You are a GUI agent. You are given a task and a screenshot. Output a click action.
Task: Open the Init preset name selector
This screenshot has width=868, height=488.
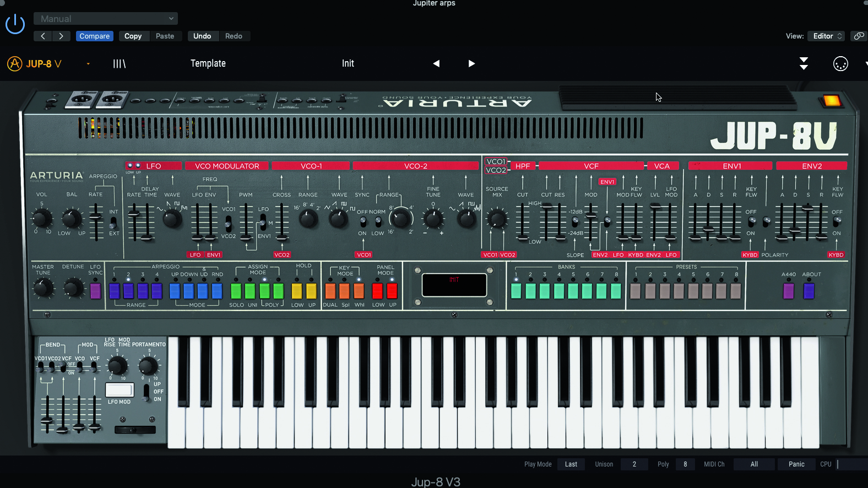[x=348, y=63]
